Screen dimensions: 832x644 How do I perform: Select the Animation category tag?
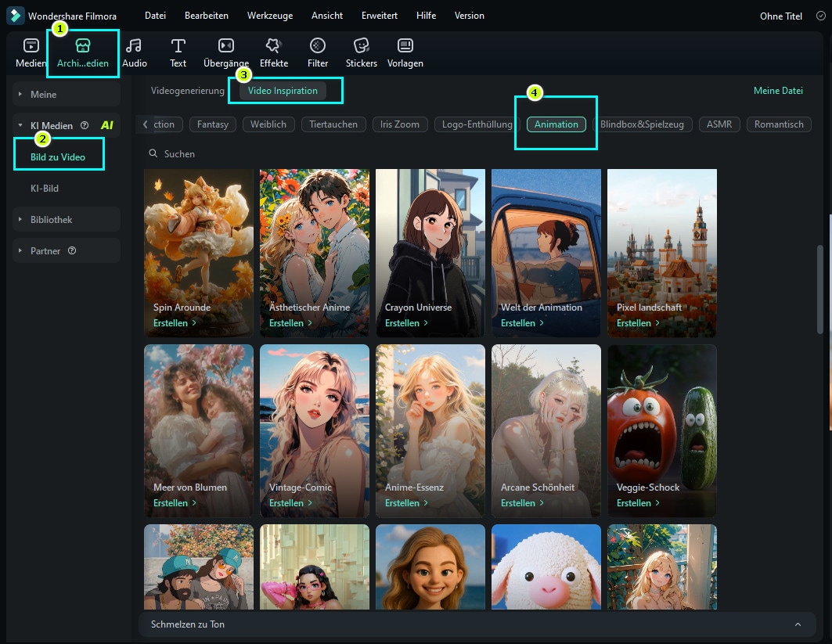556,124
